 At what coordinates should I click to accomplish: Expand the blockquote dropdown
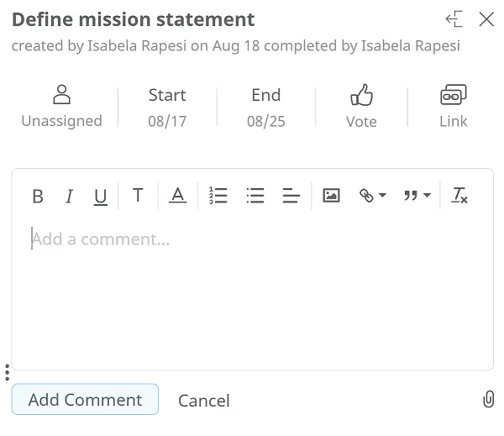click(417, 196)
